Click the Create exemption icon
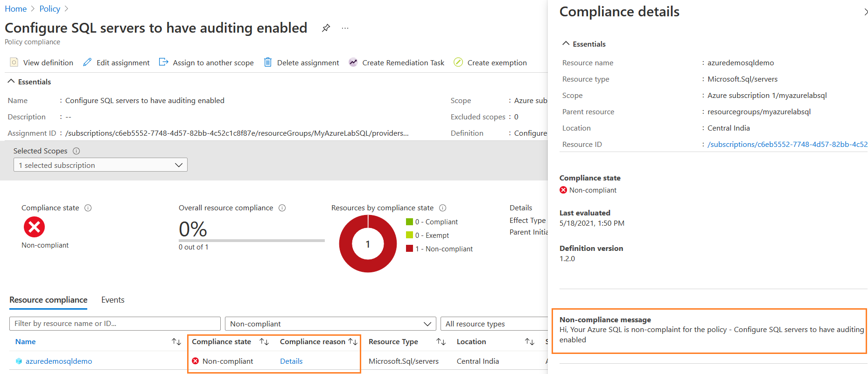The height and width of the screenshot is (374, 868). 458,62
